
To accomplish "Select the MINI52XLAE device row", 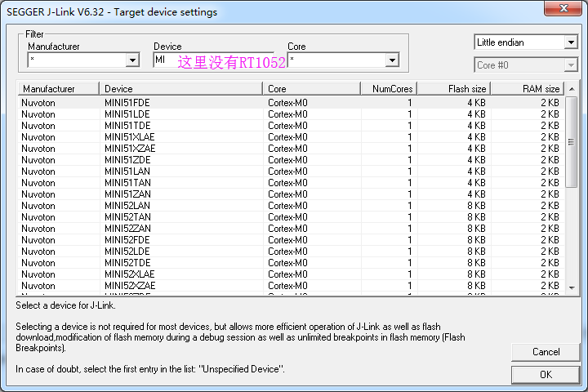I will tap(291, 274).
